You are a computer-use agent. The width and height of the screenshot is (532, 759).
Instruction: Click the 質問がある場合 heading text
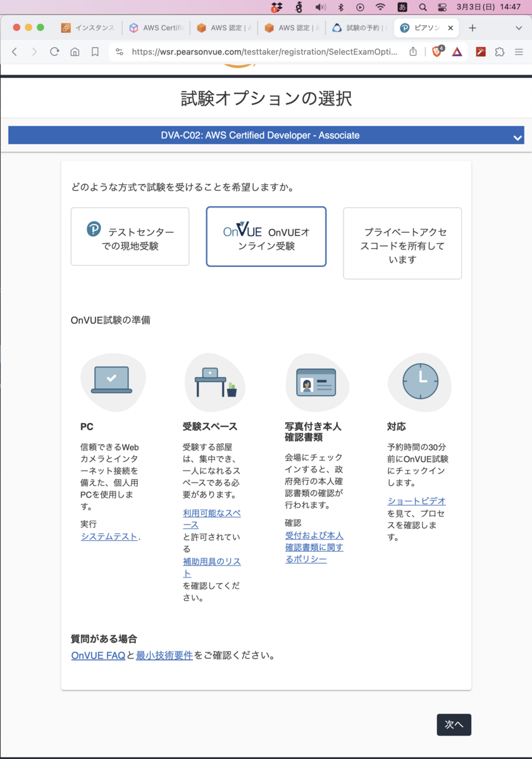(x=104, y=639)
